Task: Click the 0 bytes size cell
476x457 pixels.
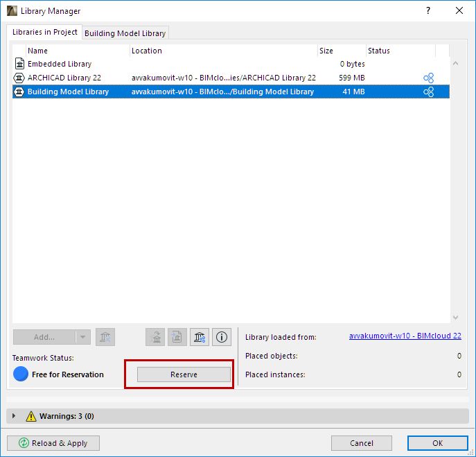Action: click(352, 64)
